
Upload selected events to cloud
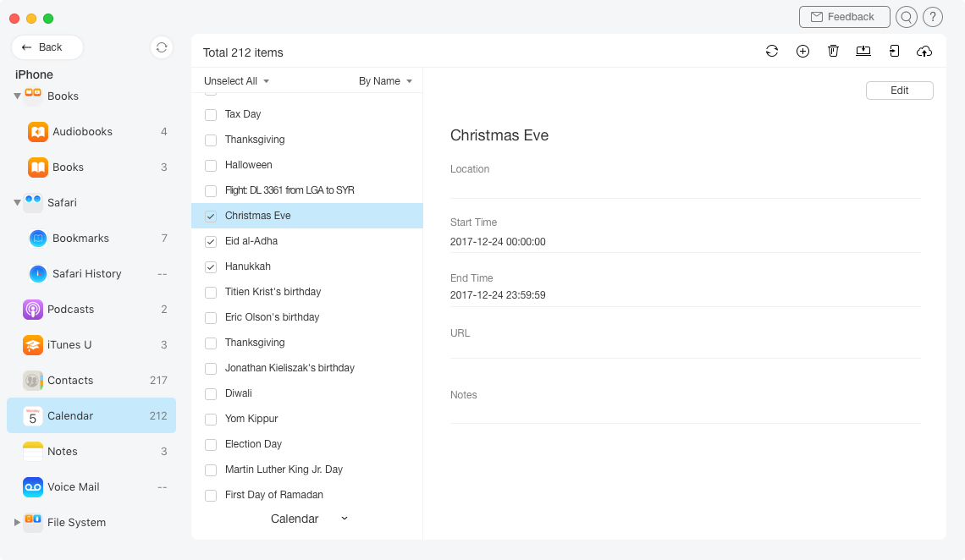click(924, 51)
